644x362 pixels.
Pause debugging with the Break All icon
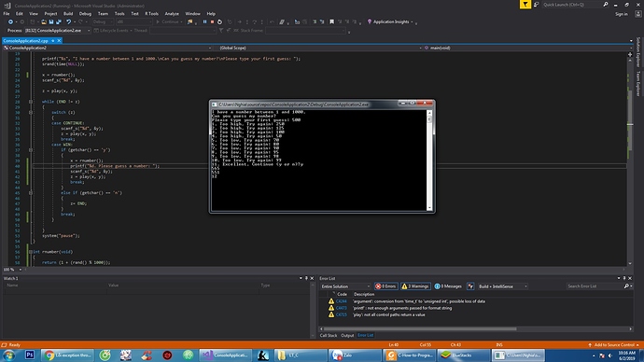pos(205,21)
